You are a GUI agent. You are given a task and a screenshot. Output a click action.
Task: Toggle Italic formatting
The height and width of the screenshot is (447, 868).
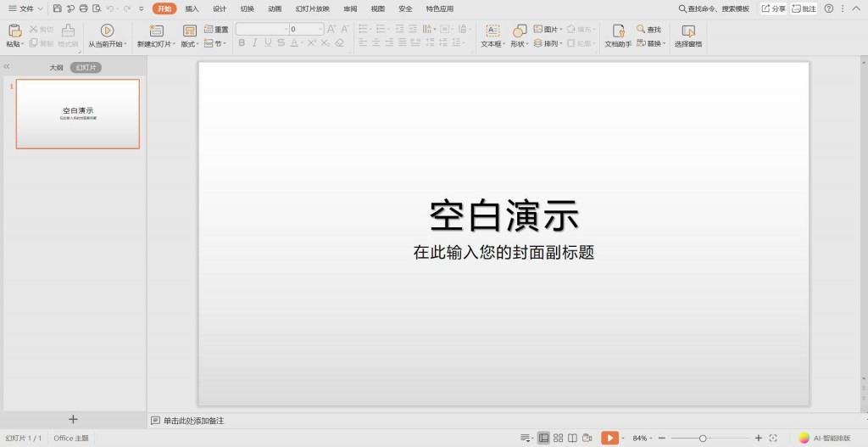pos(254,42)
